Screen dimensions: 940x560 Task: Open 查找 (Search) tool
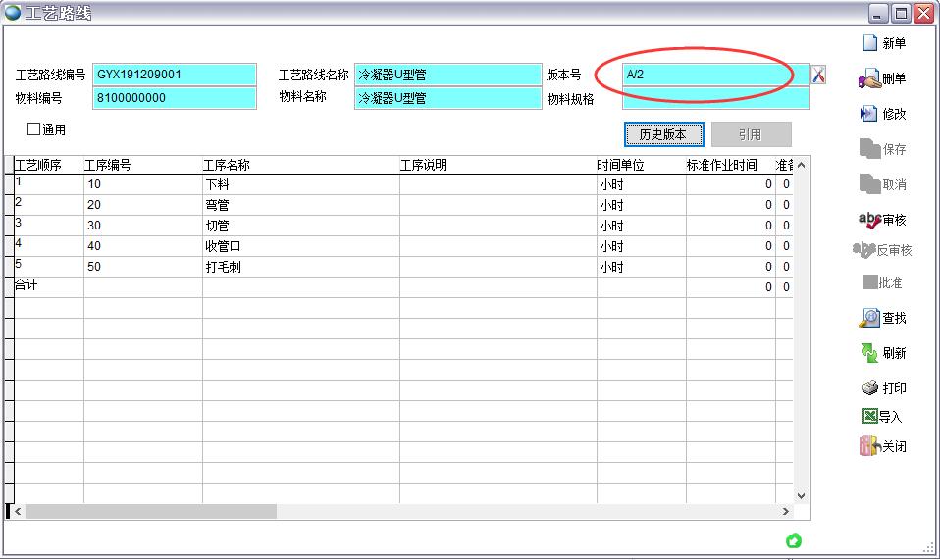[868, 318]
